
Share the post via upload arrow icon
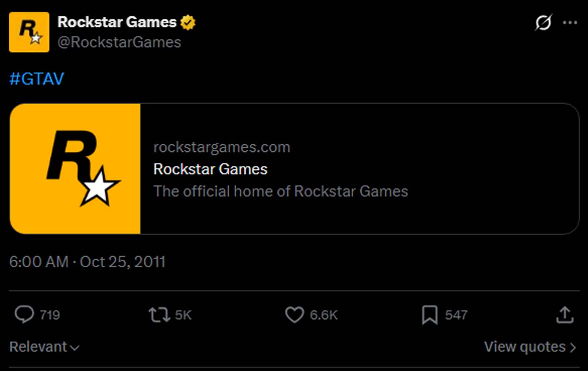(x=565, y=315)
